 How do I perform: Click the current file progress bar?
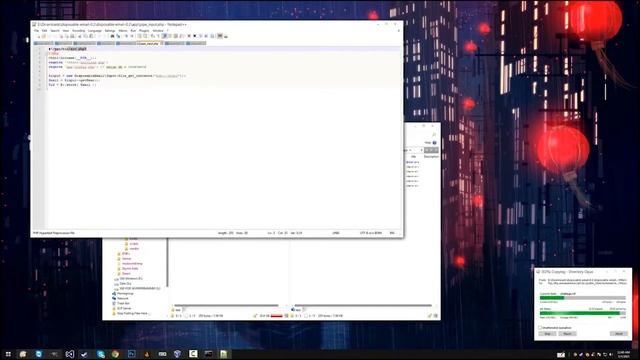click(583, 298)
